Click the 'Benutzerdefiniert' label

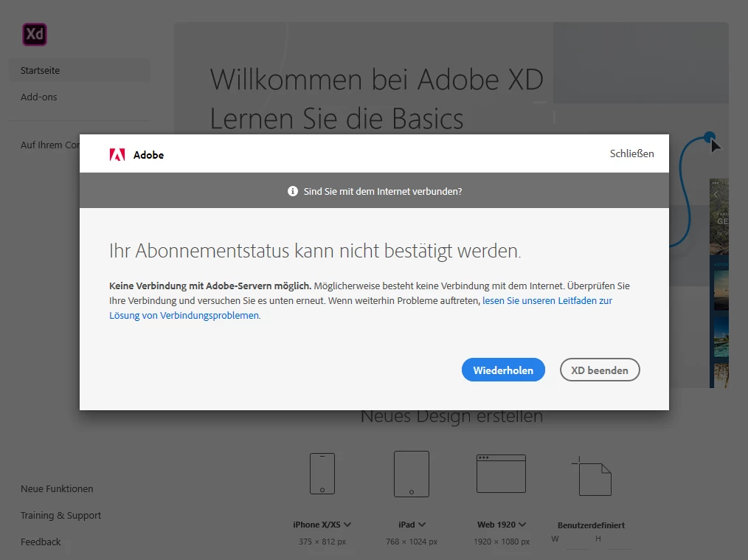[x=591, y=525]
